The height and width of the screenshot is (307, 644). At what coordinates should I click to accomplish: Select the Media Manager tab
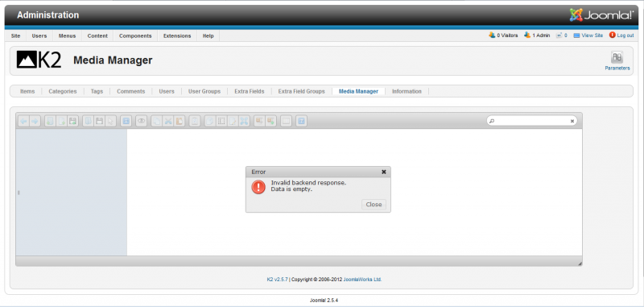pos(358,91)
